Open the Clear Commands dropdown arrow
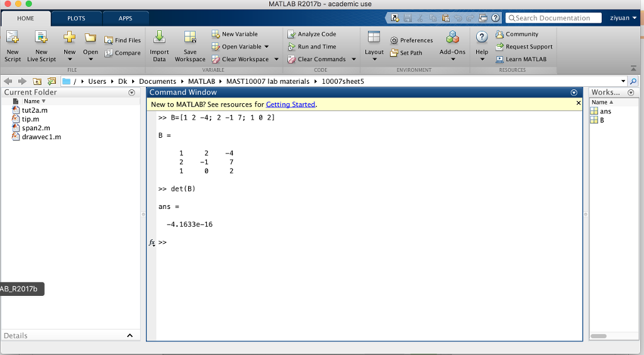 coord(353,59)
